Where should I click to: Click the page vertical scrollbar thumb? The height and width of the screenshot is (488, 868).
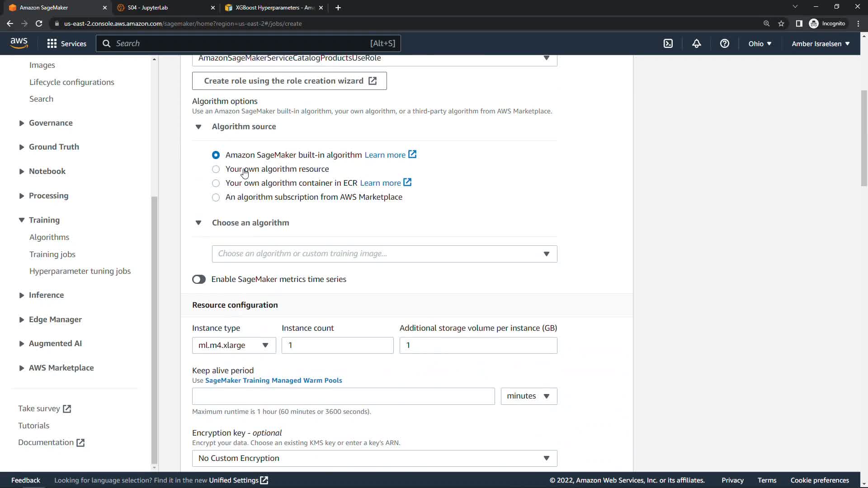click(x=864, y=138)
